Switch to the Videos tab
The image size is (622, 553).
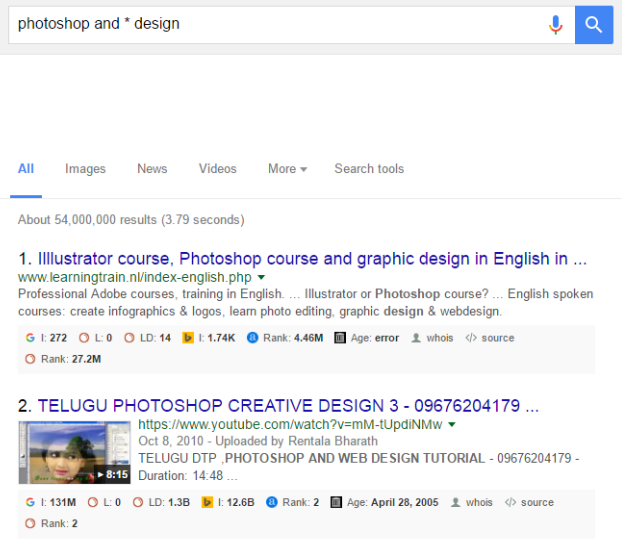[x=217, y=169]
